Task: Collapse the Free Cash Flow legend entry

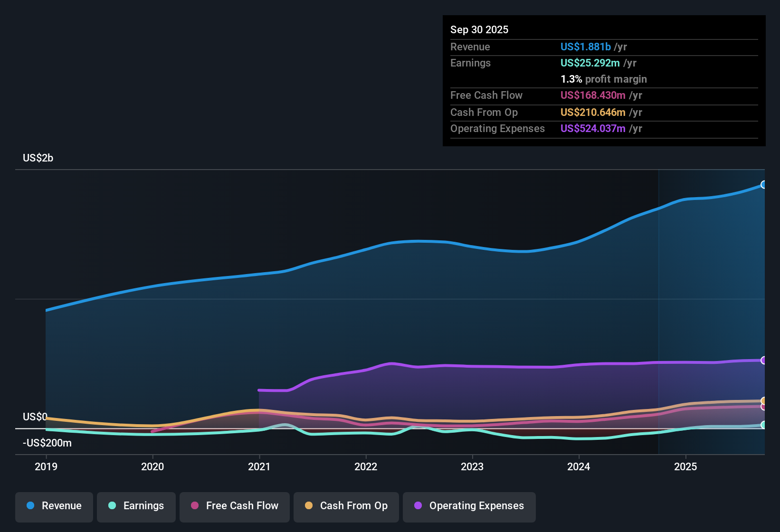Action: (x=234, y=506)
